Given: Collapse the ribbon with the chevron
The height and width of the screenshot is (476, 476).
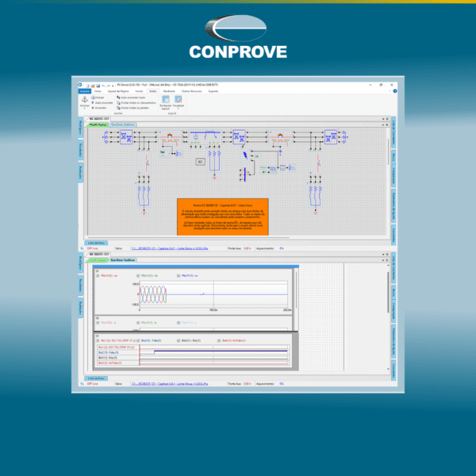Looking at the screenshot, I should point(390,91).
